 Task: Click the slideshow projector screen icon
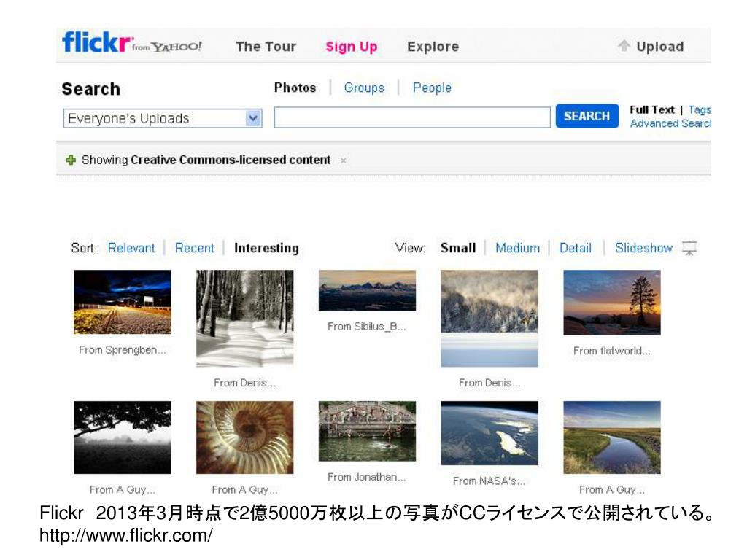[x=689, y=248]
